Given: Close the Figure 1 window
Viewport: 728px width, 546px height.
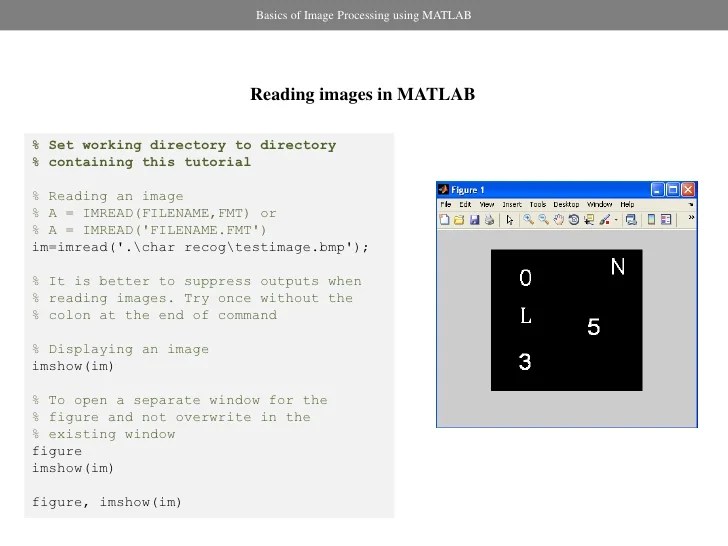Looking at the screenshot, I should pos(688,190).
